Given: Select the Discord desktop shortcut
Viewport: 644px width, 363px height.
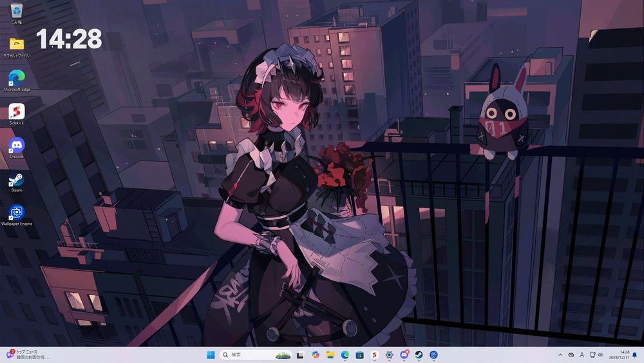Looking at the screenshot, I should pos(17,148).
